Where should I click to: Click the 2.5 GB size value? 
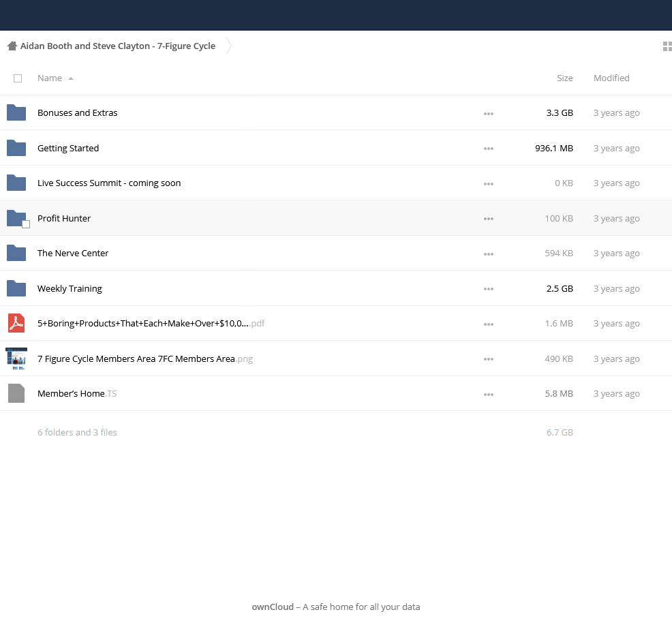(560, 288)
